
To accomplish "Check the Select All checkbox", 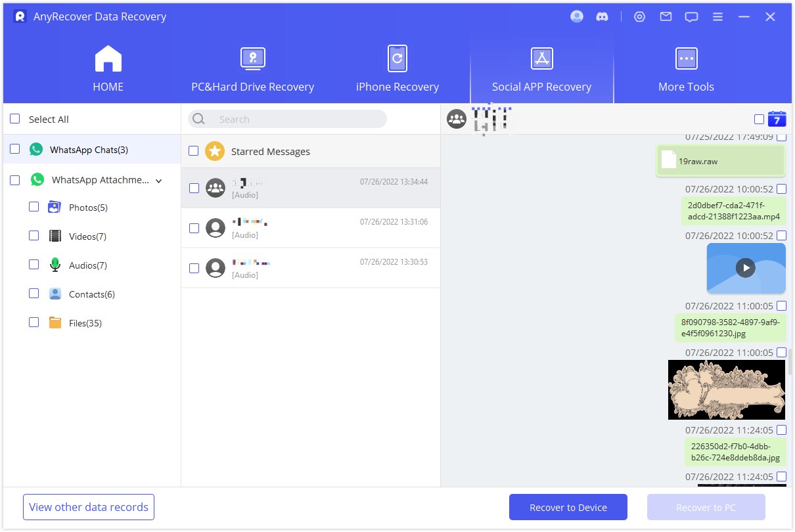I will click(x=14, y=119).
